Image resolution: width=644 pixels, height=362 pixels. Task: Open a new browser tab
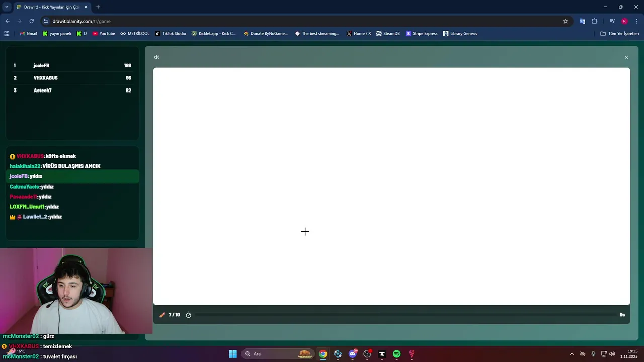point(98,7)
